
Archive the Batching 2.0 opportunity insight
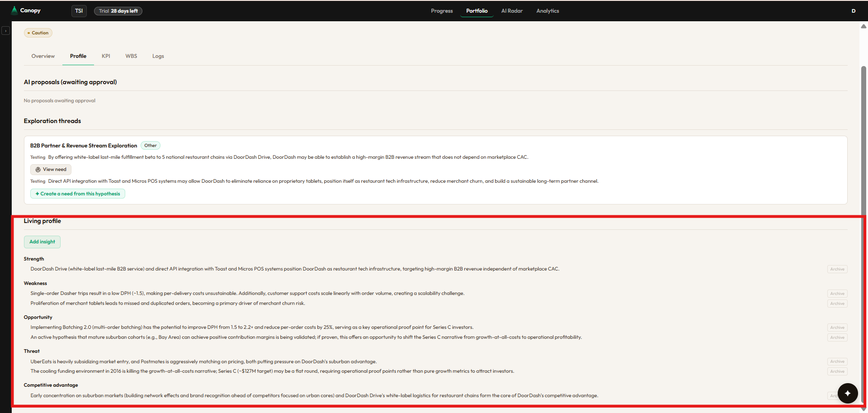pyautogui.click(x=837, y=328)
